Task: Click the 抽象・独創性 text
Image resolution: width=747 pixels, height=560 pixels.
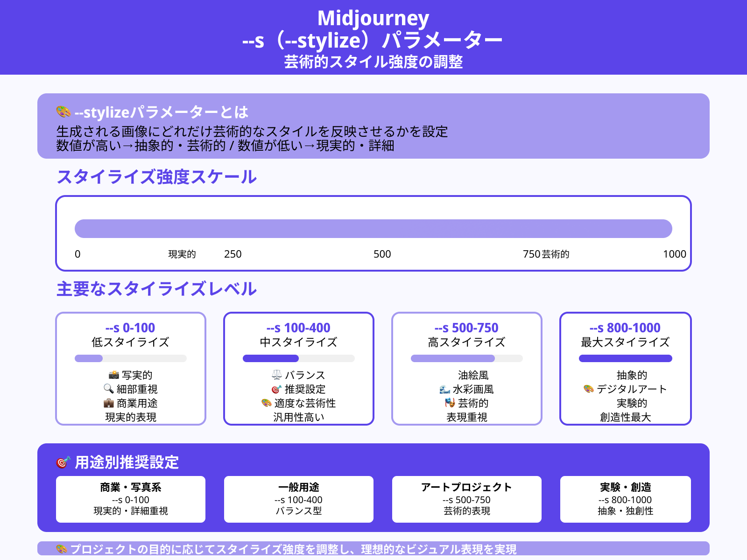Action: pos(626,511)
